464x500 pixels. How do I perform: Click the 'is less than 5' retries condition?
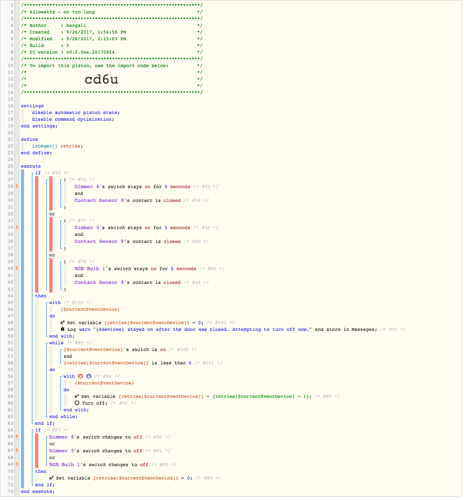point(128,364)
